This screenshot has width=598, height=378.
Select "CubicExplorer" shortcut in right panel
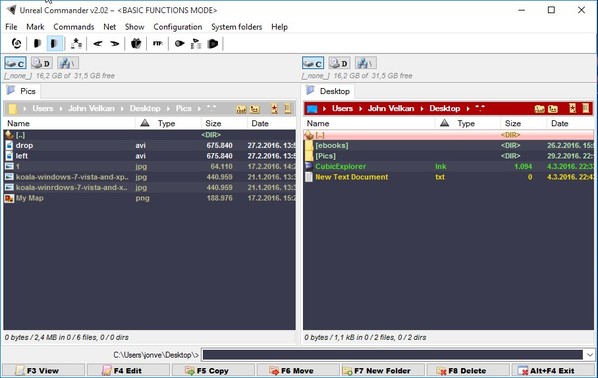(448, 166)
